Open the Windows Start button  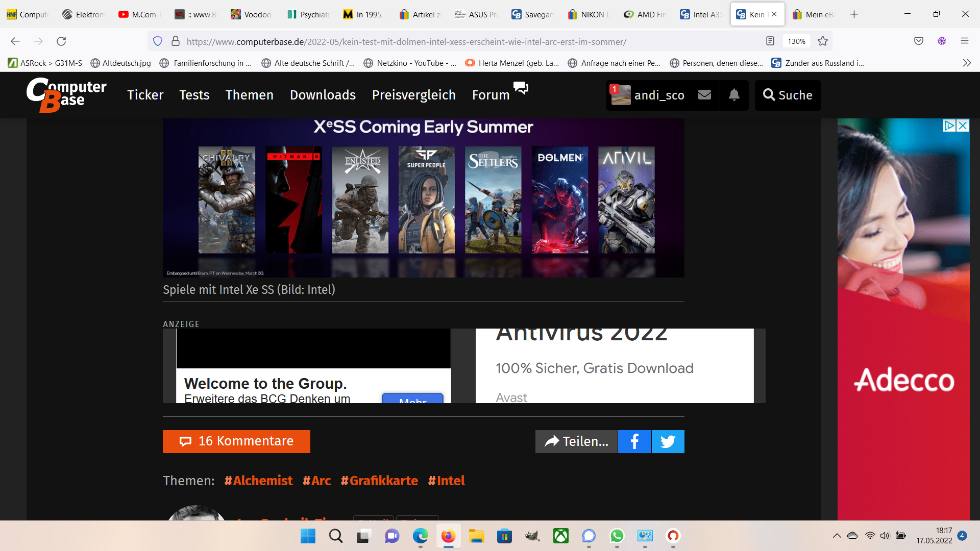tap(308, 536)
